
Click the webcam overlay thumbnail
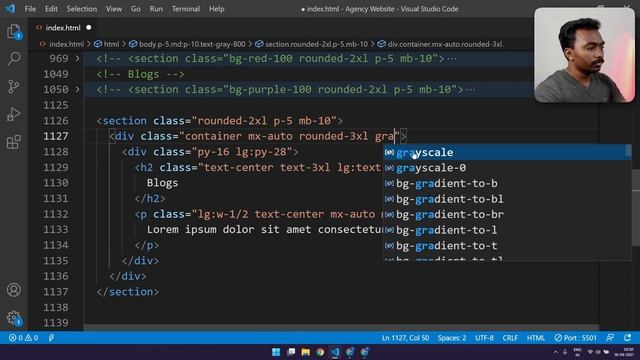584,55
